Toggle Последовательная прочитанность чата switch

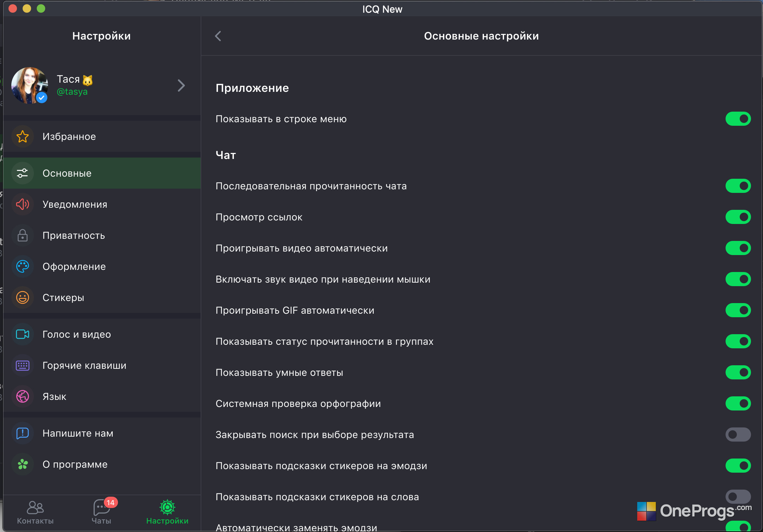coord(738,186)
